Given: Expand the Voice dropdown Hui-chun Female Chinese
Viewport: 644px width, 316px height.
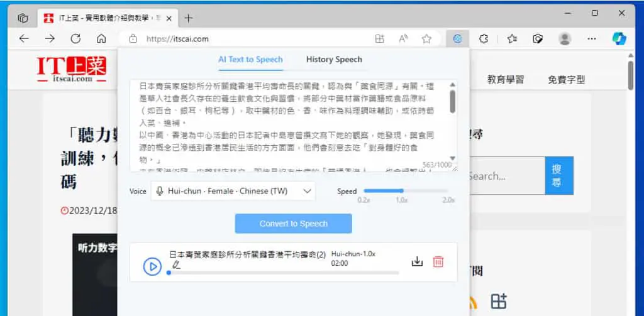Looking at the screenshot, I should [x=233, y=191].
